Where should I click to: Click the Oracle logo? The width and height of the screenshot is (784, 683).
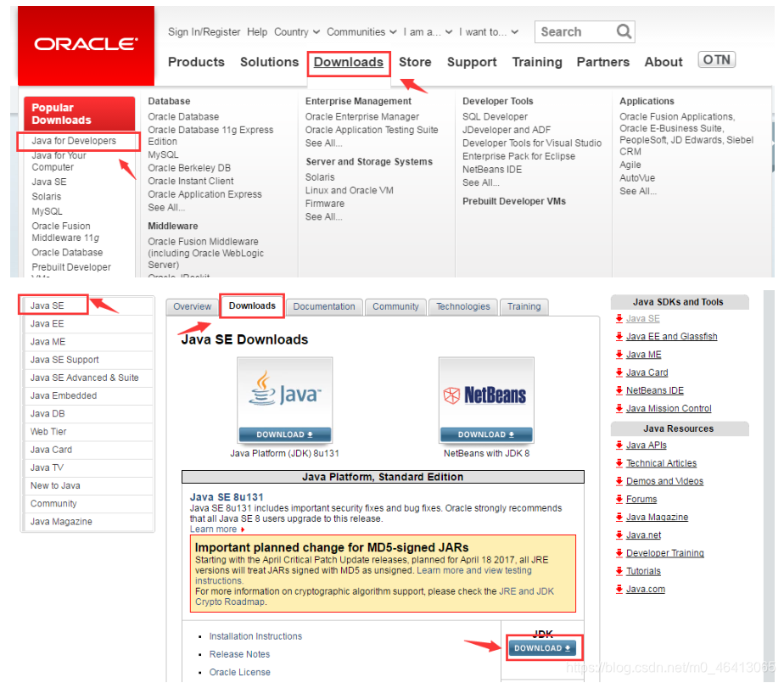pyautogui.click(x=86, y=45)
